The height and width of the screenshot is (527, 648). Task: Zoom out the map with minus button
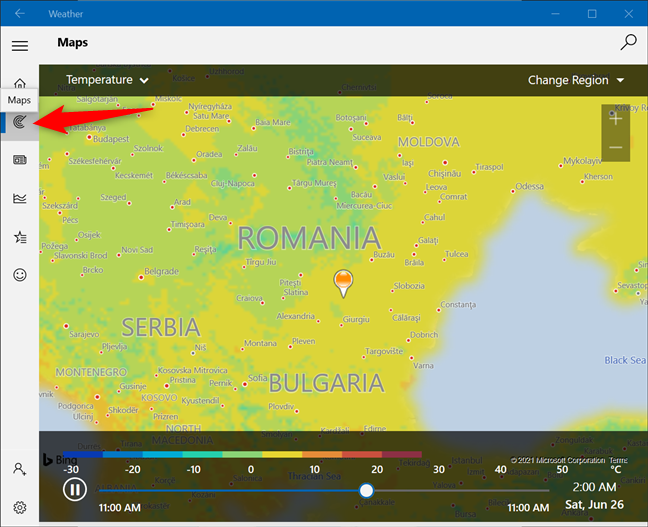[x=615, y=148]
